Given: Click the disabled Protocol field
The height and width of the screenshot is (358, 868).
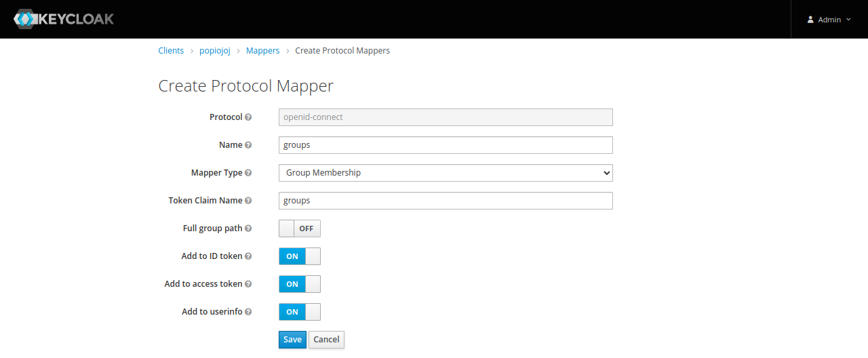Looking at the screenshot, I should point(446,117).
